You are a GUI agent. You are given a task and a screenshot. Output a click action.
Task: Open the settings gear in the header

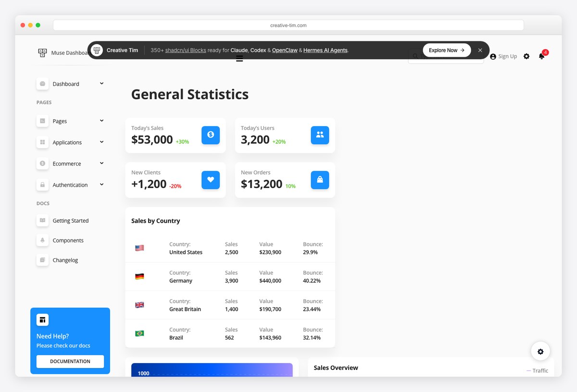pos(527,56)
